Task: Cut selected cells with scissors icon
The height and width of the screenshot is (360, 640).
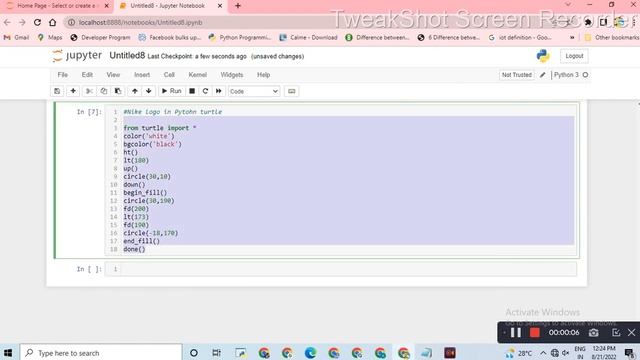Action: click(x=89, y=91)
